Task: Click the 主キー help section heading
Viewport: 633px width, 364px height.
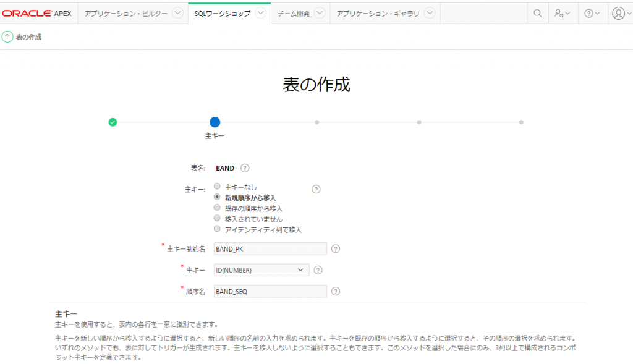Action: [x=66, y=313]
